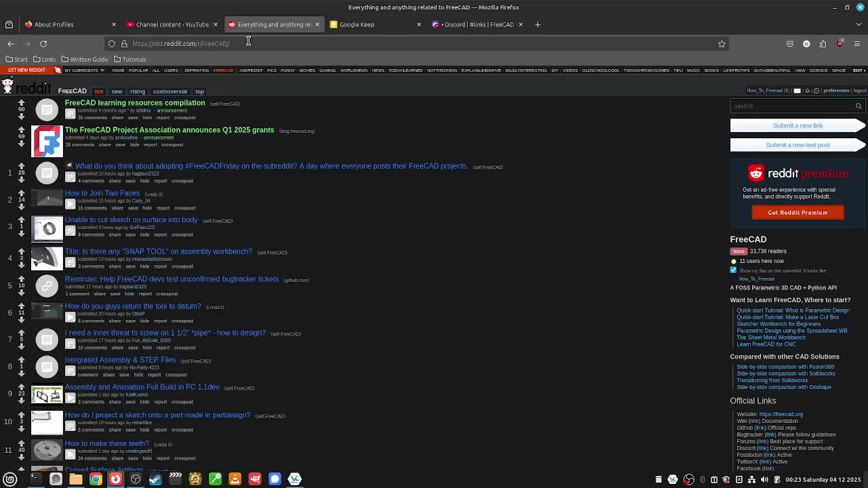Downvote 'Unable to cut sketch on surface into body'
This screenshot has width=868, height=488.
(x=21, y=234)
